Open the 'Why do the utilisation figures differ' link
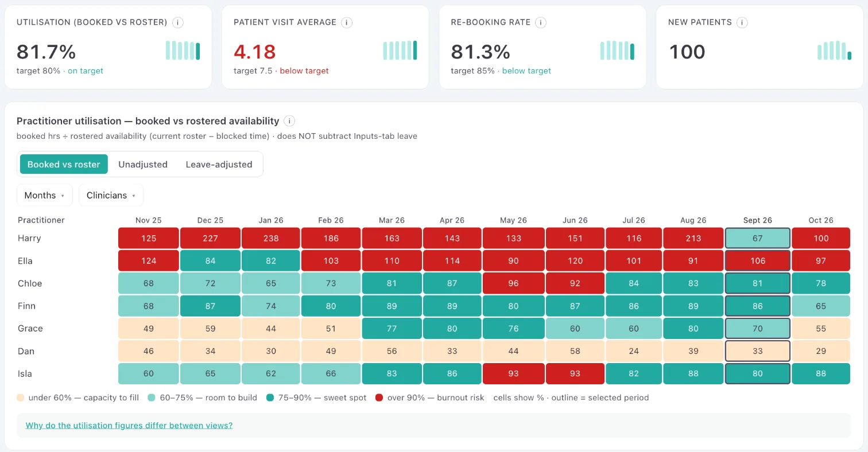 pos(129,426)
